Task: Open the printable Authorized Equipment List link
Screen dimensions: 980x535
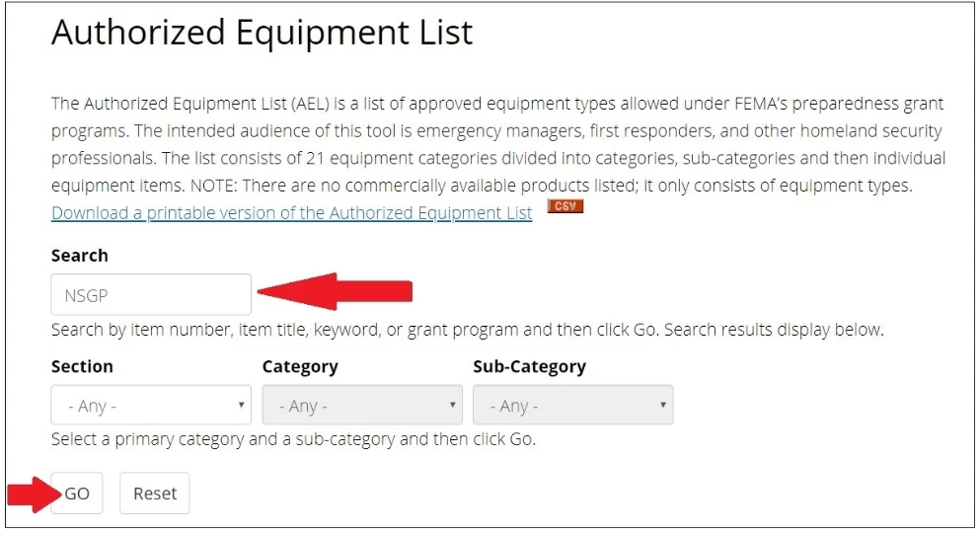Action: click(x=292, y=213)
